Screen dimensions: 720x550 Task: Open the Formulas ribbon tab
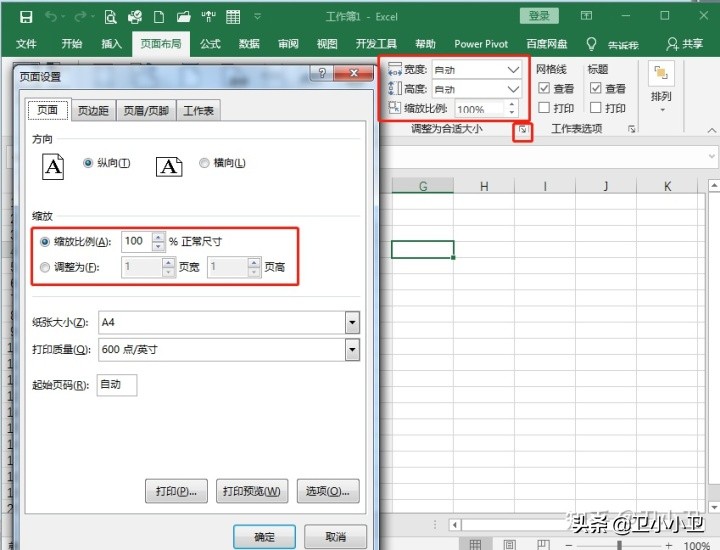(x=210, y=44)
